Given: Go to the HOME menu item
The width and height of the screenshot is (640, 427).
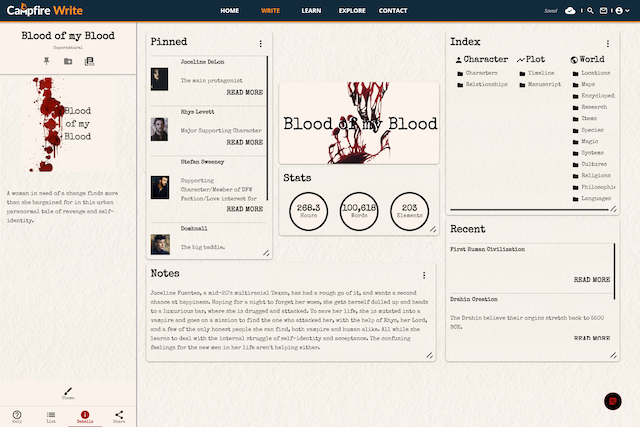Looking at the screenshot, I should pos(229,11).
